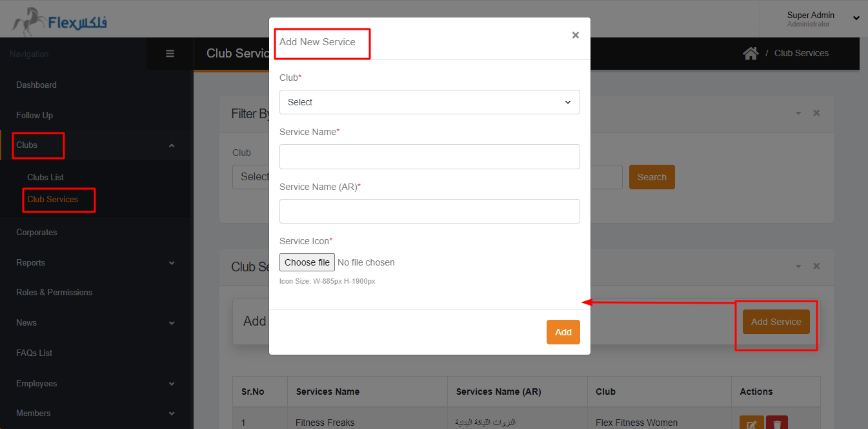Expand the Reports sidebar menu
The image size is (868, 429).
(171, 263)
